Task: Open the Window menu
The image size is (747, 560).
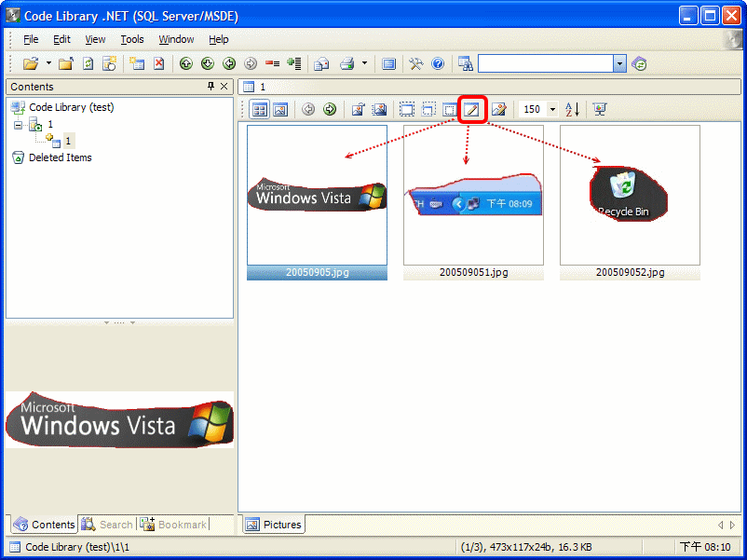Action: pyautogui.click(x=176, y=39)
